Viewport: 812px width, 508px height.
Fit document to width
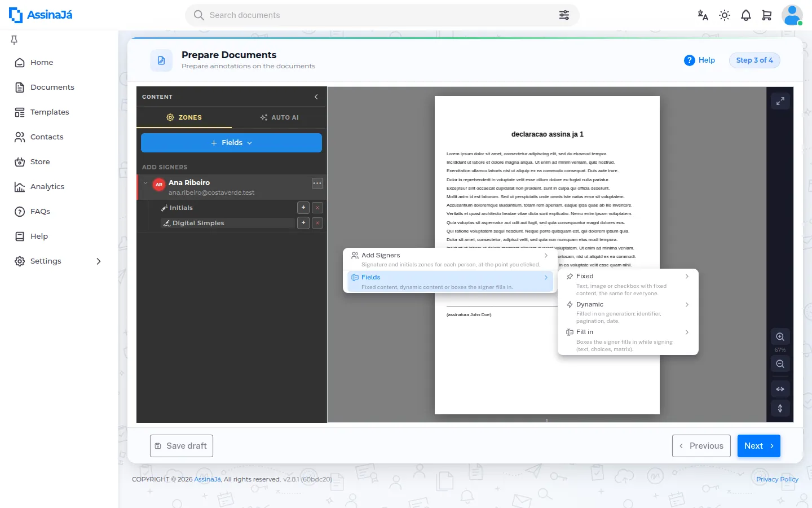click(780, 389)
